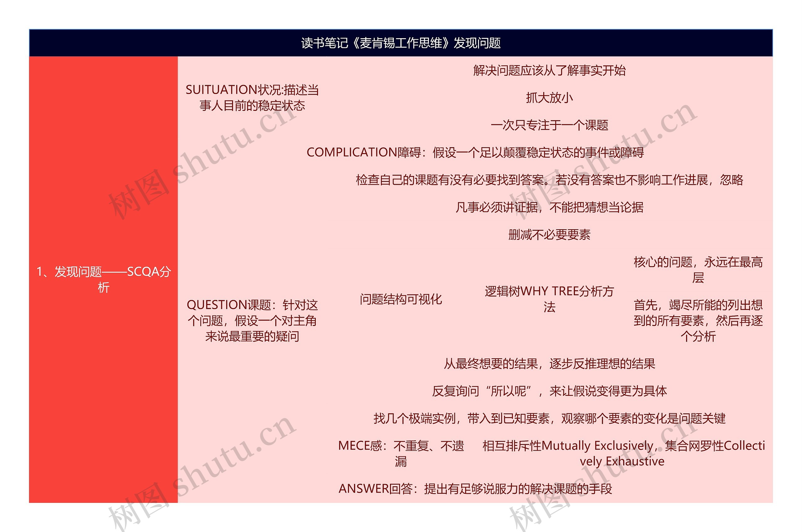Select 找几个极端实例 node text
Viewport: 802px width, 532px height.
[x=549, y=418]
